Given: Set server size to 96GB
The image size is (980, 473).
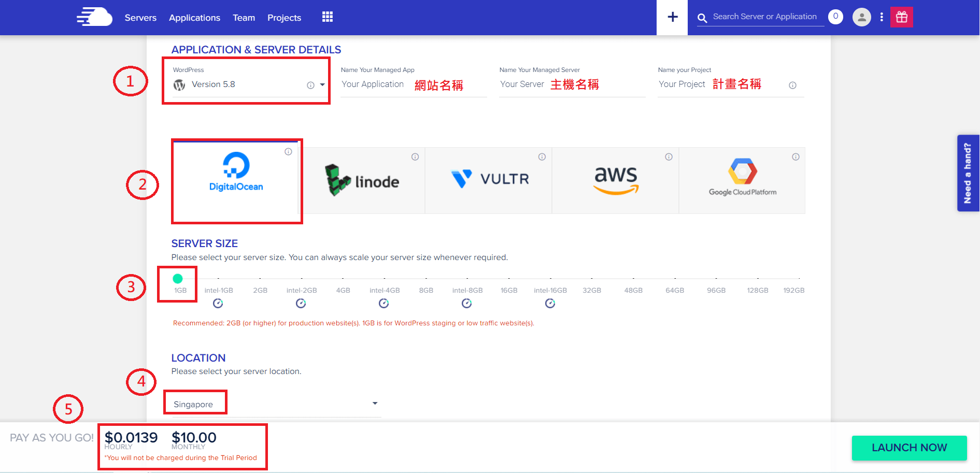Looking at the screenshot, I should pyautogui.click(x=716, y=290).
